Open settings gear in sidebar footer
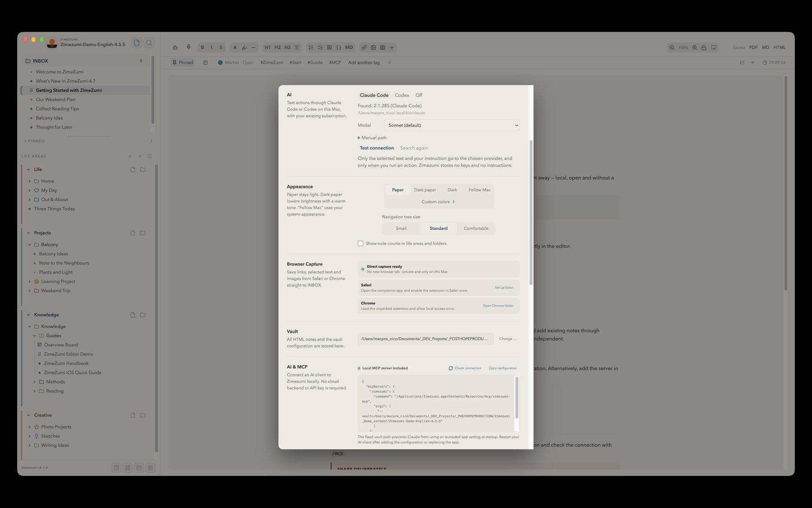 pyautogui.click(x=151, y=468)
